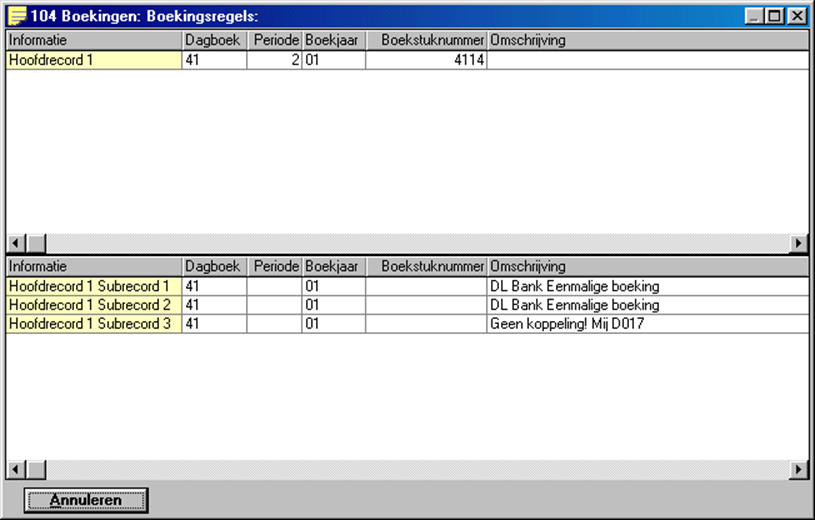815x520 pixels.
Task: Click the lower table Periode column header
Action: point(275,267)
